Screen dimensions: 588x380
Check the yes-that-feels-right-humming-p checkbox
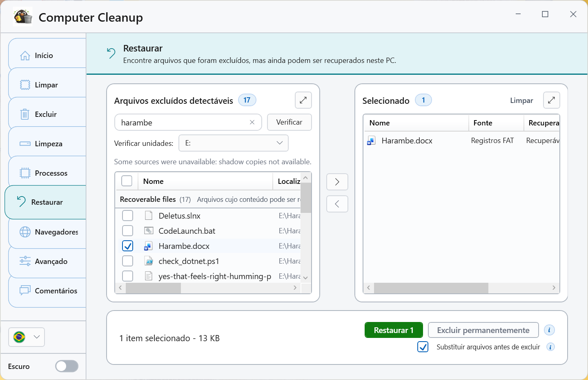[x=128, y=276]
